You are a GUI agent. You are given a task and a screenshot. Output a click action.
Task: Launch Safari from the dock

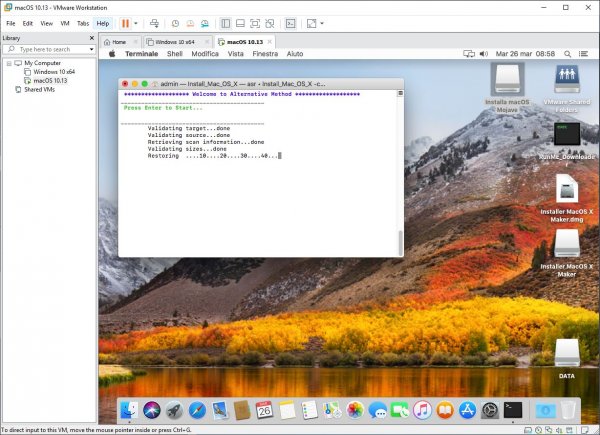(197, 409)
